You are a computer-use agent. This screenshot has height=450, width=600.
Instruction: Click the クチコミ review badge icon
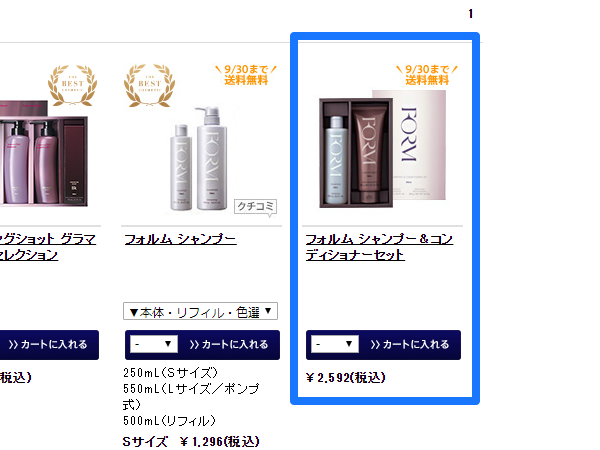[255, 207]
